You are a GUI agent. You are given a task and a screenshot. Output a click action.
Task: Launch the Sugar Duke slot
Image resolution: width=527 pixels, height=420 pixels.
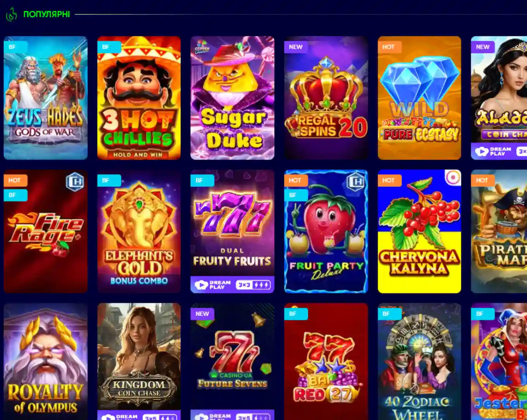[x=232, y=98]
